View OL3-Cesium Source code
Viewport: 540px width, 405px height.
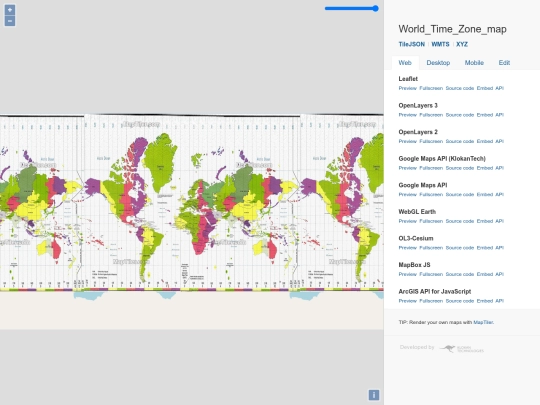pyautogui.click(x=460, y=248)
